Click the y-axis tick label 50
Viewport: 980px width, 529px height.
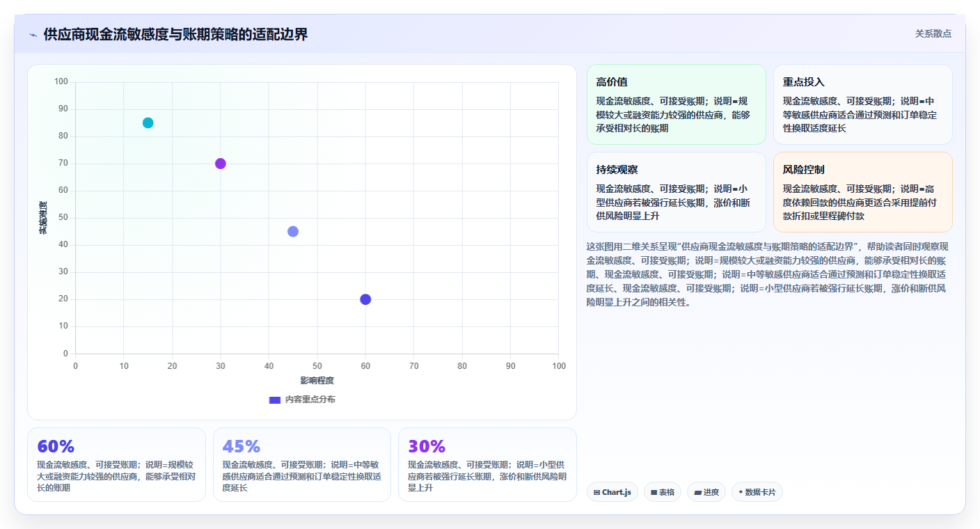click(63, 218)
